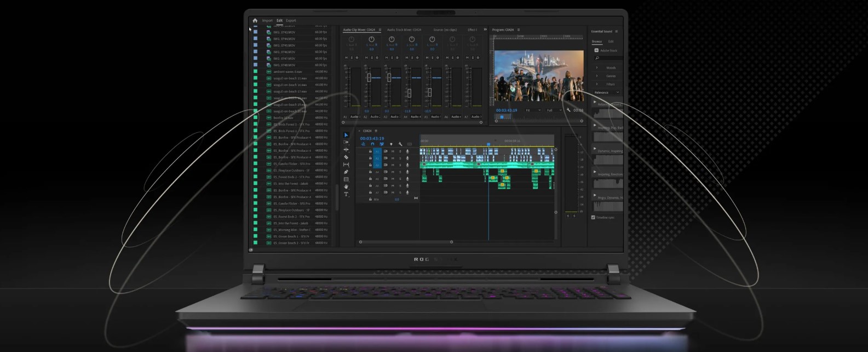
Task: Select the Razor tool
Action: click(346, 157)
